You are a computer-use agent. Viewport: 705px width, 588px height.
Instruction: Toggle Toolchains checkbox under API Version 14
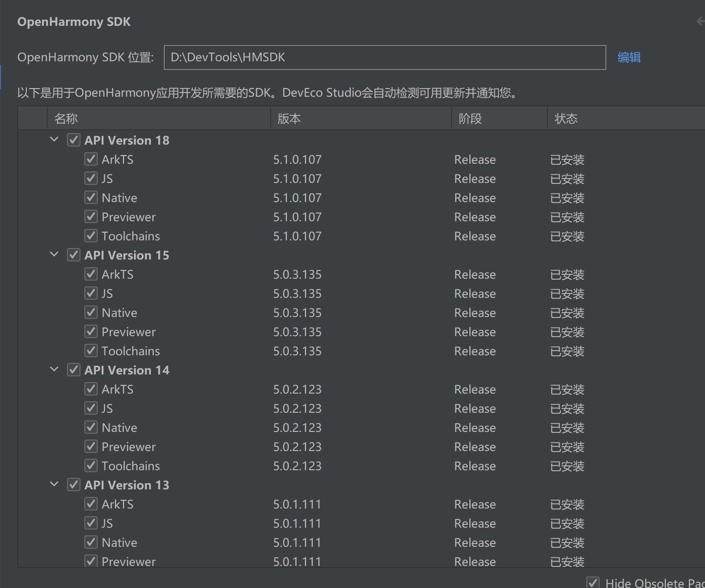91,465
